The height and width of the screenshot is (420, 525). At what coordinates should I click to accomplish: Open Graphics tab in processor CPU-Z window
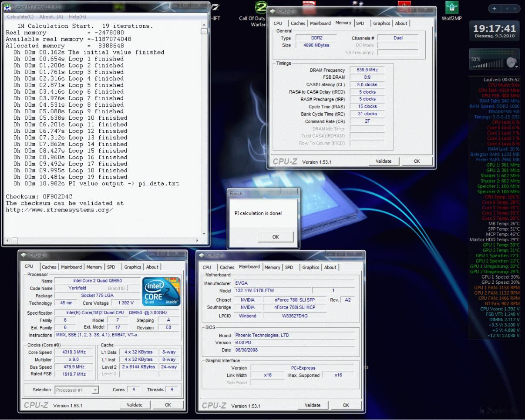tap(133, 267)
